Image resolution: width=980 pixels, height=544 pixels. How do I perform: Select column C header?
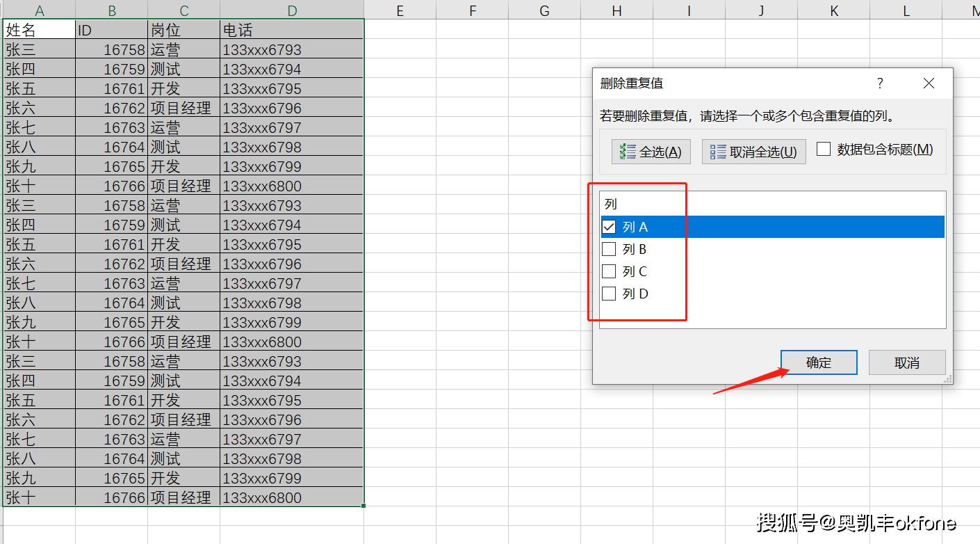pyautogui.click(x=184, y=10)
